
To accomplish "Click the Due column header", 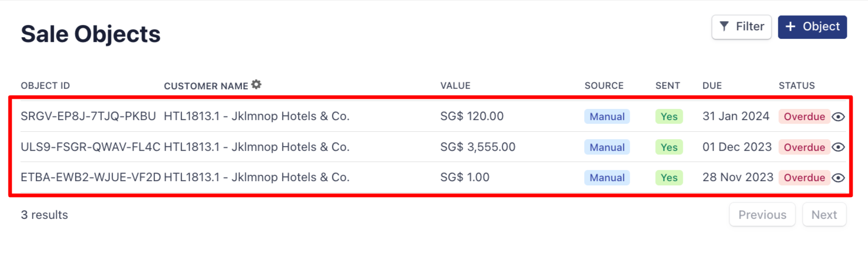I will pyautogui.click(x=712, y=85).
